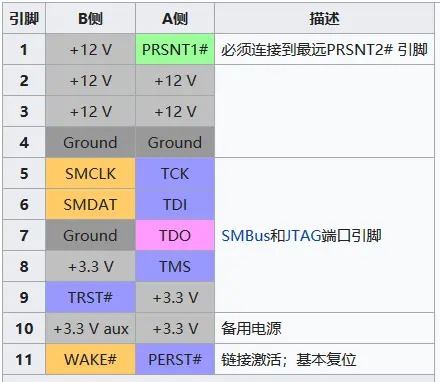The width and height of the screenshot is (440, 382).
Task: Click the 链接激活；基本复位 description
Action: pyautogui.click(x=289, y=359)
